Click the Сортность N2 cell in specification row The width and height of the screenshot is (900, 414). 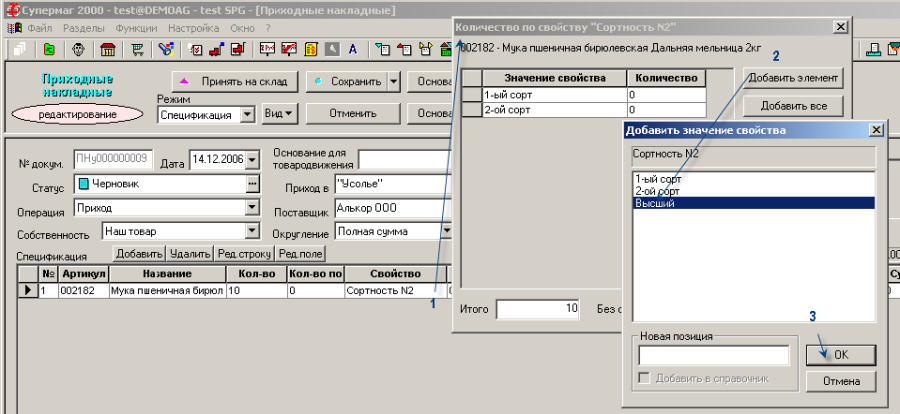click(394, 291)
